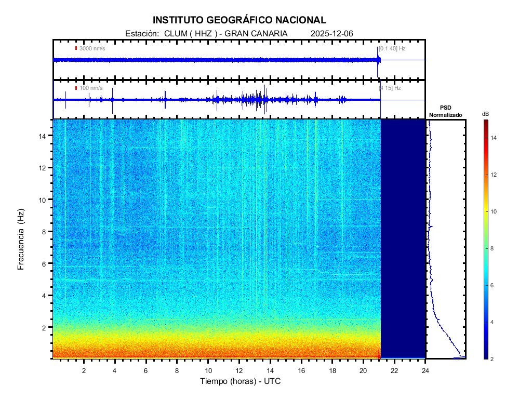Click the red 3000 nm/s scale marker
This screenshot has width=532, height=399.
click(x=76, y=48)
